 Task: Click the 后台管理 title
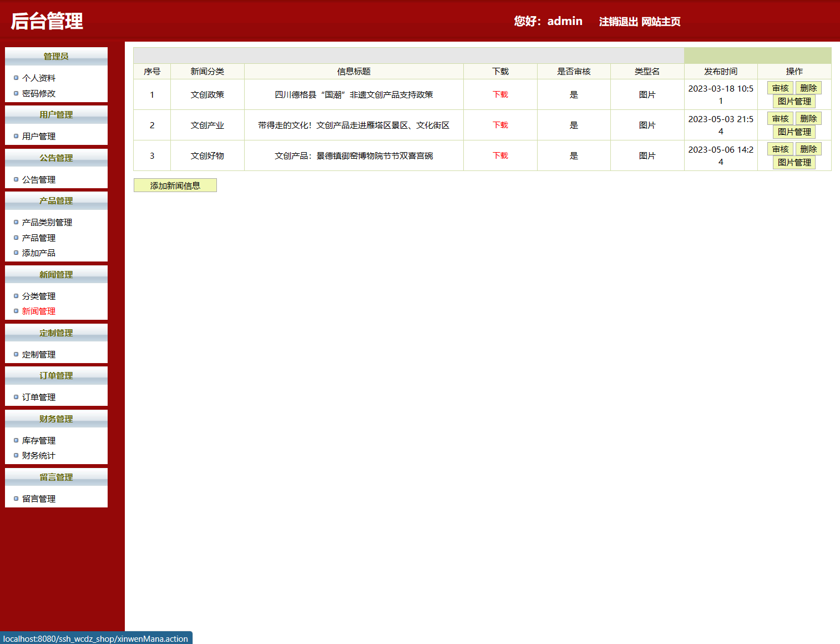(x=47, y=21)
